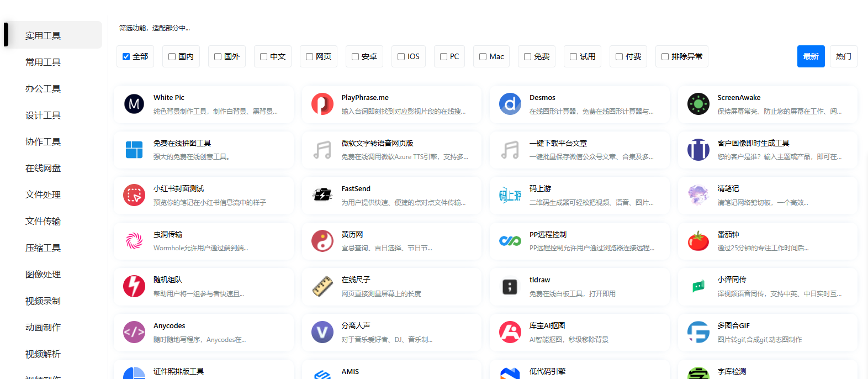Click the Desmos blue icon

(510, 104)
